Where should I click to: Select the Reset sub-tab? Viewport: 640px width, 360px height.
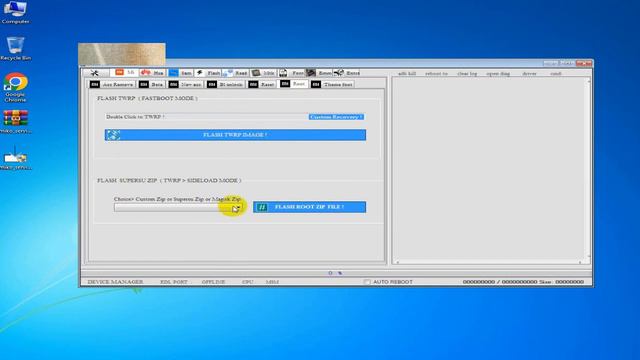[x=262, y=84]
